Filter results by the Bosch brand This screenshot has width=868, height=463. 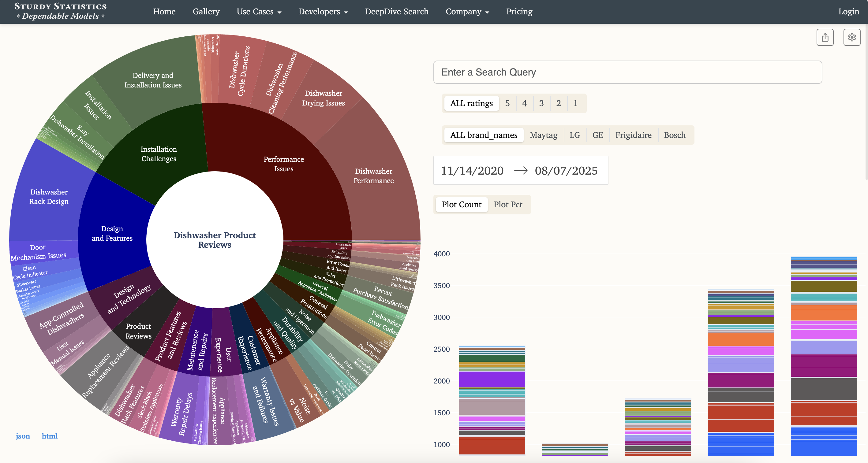(x=675, y=135)
